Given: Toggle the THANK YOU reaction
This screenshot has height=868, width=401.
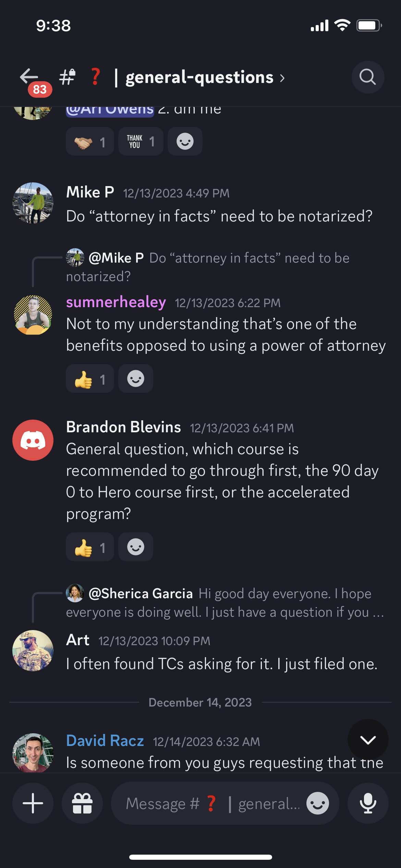Looking at the screenshot, I should click(141, 141).
